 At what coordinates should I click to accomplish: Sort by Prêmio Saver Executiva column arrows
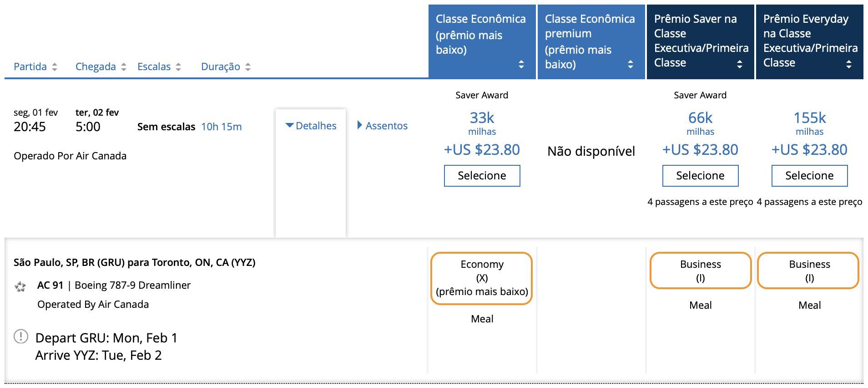(740, 64)
